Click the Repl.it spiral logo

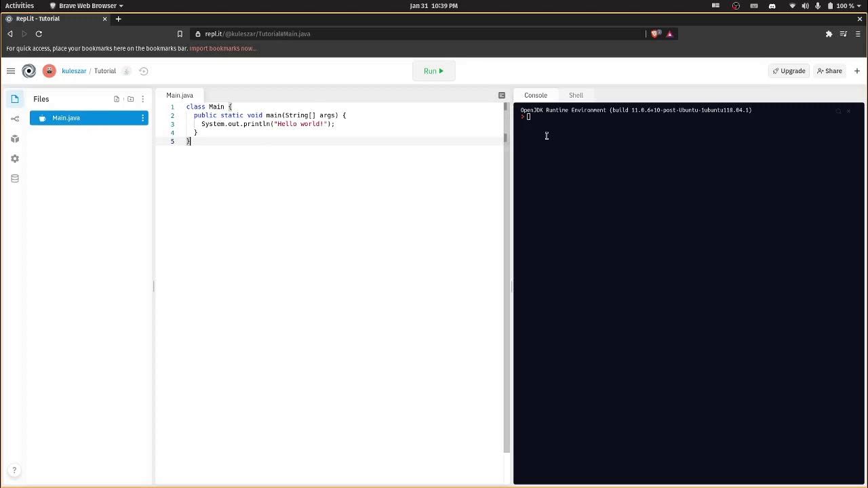(x=28, y=70)
